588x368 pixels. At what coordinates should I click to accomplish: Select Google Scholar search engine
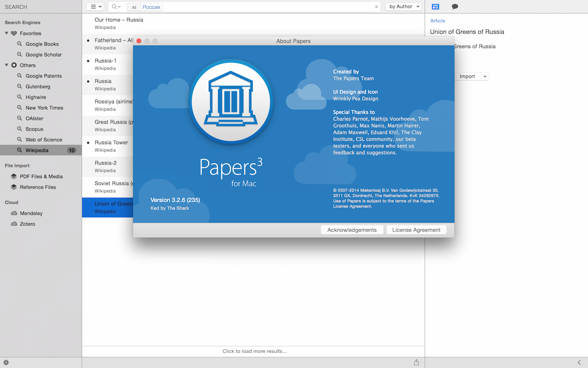tap(43, 55)
